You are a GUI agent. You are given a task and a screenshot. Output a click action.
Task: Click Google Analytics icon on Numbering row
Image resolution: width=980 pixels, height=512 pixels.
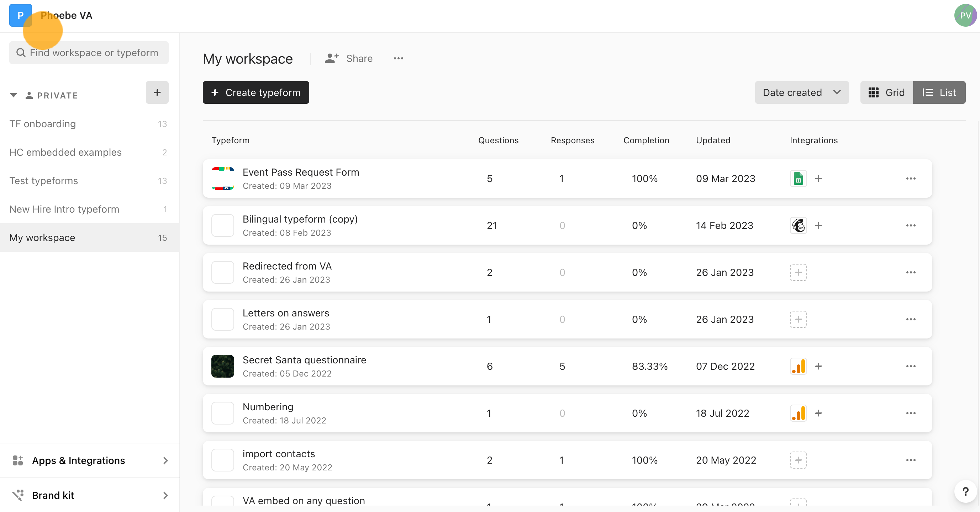(798, 413)
